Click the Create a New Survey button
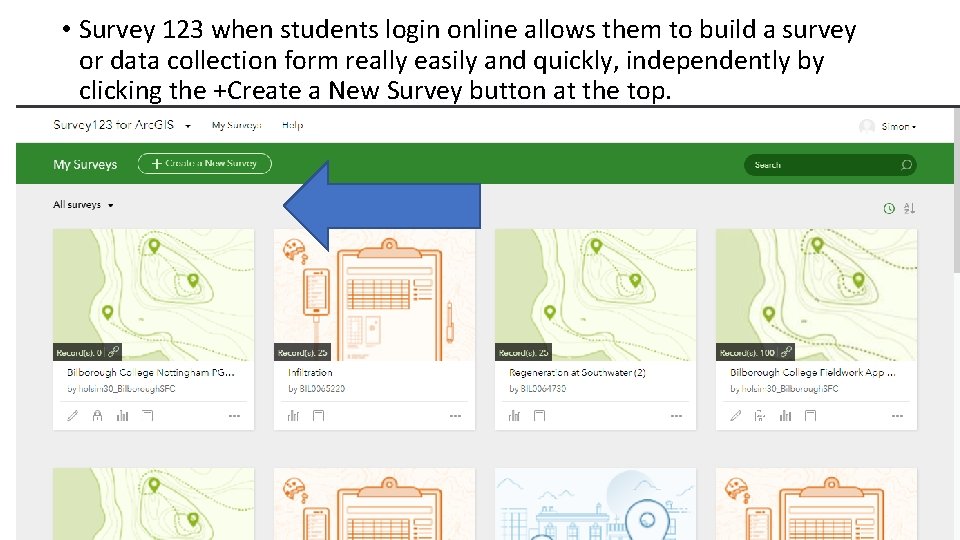Viewport: 960px width, 540px height. point(204,163)
